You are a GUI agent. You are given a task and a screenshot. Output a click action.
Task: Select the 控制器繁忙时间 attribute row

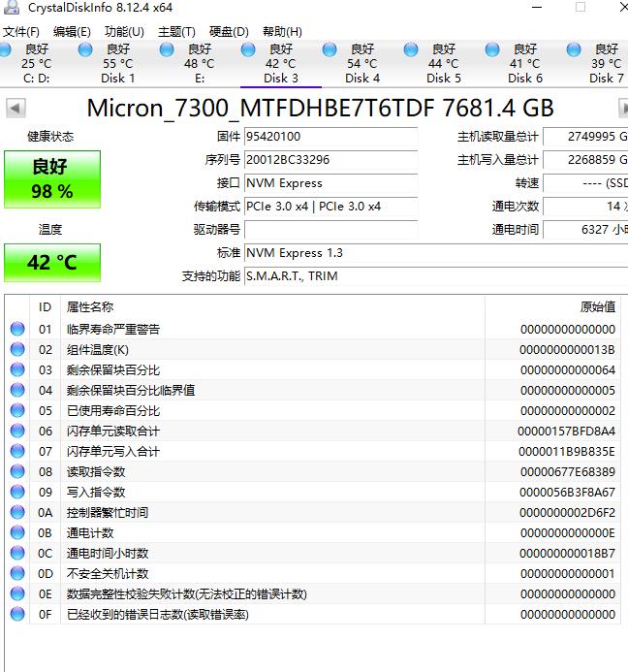point(313,513)
